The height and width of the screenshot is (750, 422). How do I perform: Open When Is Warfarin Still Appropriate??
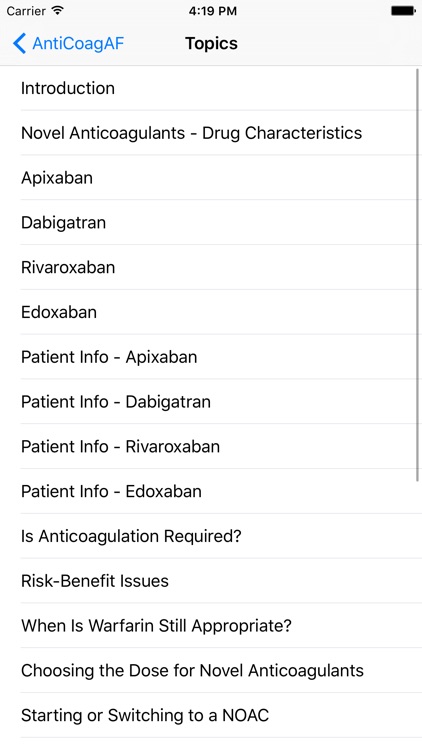point(211,626)
